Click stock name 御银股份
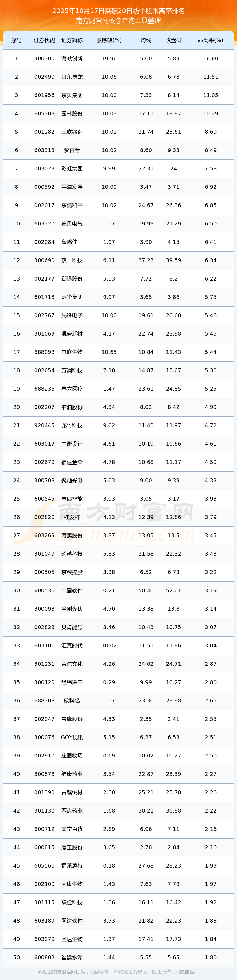 click(72, 278)
